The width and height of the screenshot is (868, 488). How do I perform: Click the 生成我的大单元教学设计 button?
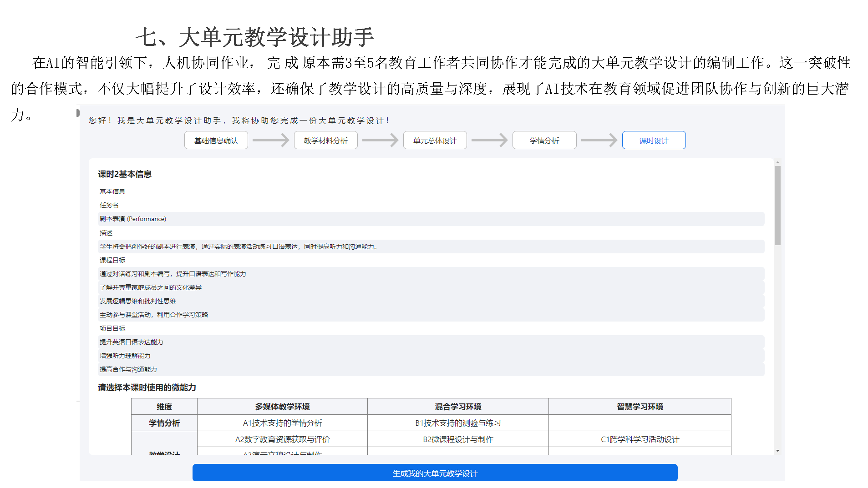435,473
